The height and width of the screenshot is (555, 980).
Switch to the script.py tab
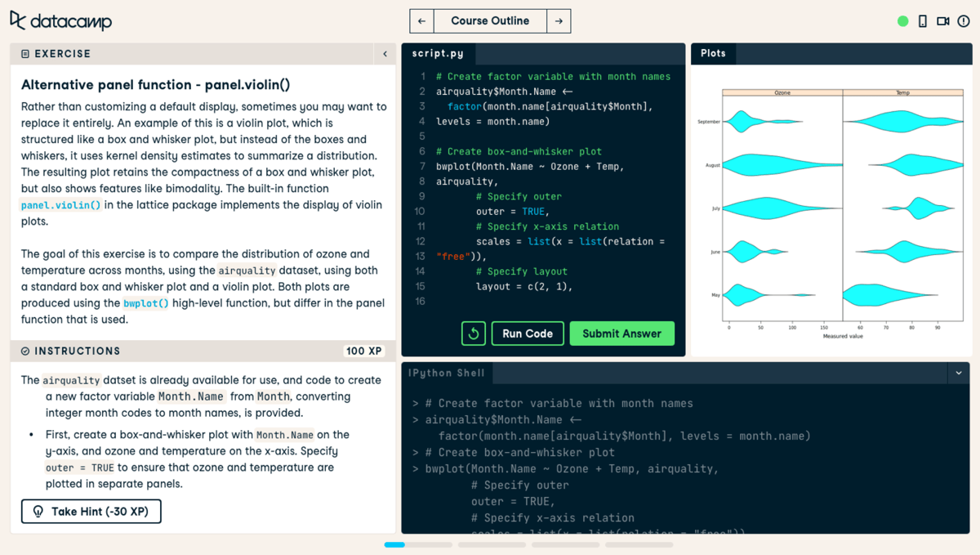[x=438, y=52]
